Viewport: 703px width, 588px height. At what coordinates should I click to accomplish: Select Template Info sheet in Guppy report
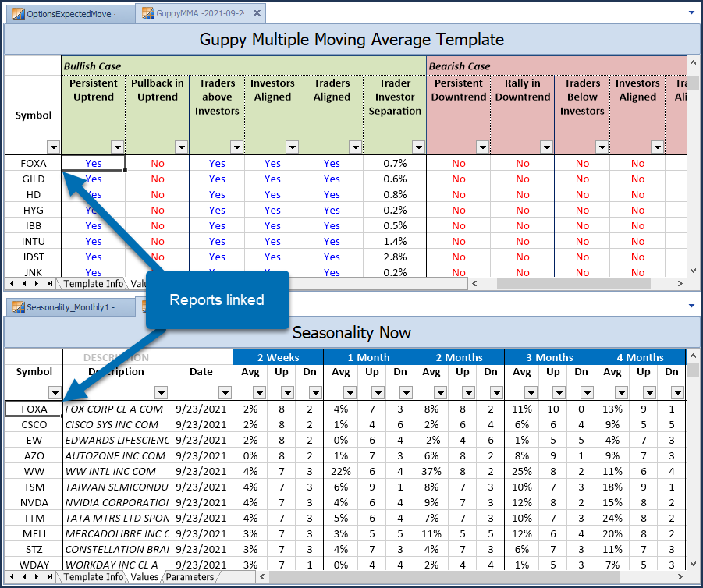click(94, 284)
